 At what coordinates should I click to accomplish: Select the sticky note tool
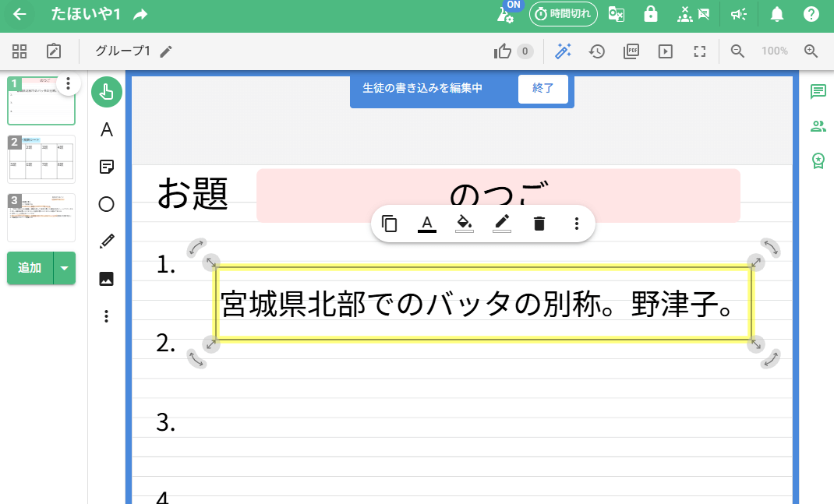click(x=107, y=167)
